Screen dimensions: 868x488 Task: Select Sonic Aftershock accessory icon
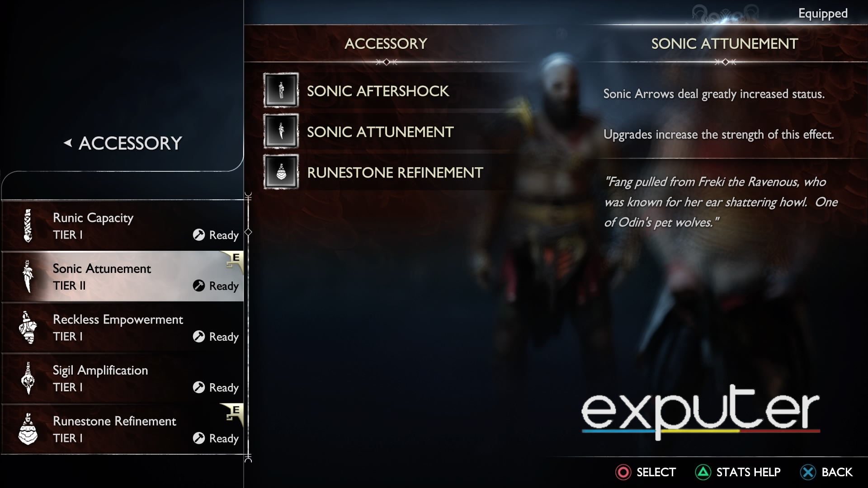pyautogui.click(x=281, y=90)
